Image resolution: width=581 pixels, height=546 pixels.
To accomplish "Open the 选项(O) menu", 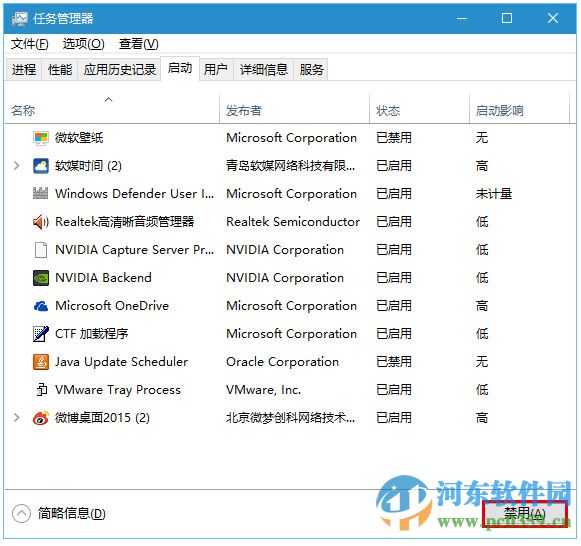I will [83, 44].
